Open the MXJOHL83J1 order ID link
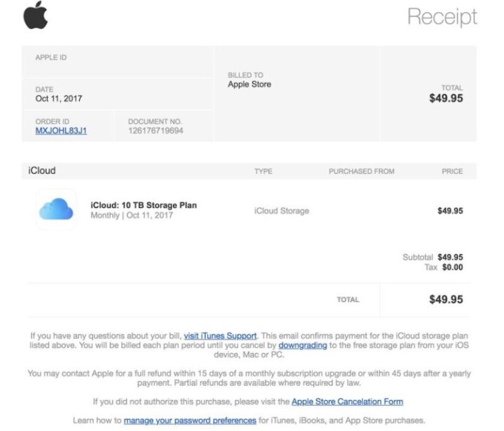The image size is (504, 431). coord(61,131)
